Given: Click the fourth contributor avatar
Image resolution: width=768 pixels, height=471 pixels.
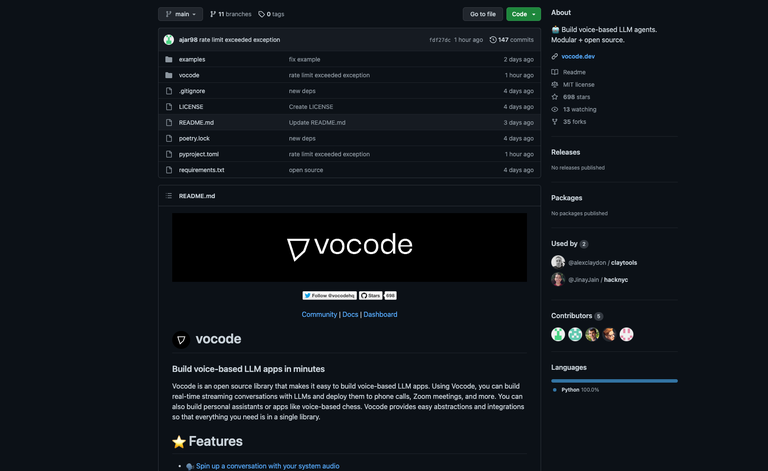Looking at the screenshot, I should (x=609, y=334).
